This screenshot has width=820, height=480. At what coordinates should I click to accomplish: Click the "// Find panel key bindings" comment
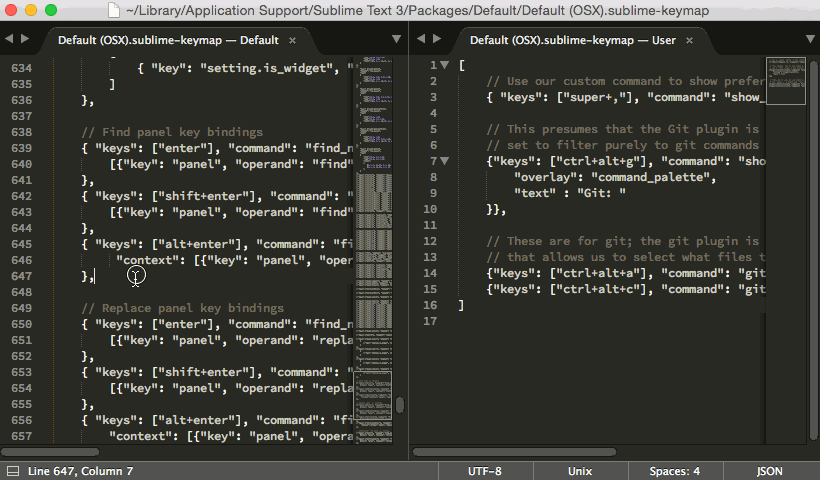(172, 132)
